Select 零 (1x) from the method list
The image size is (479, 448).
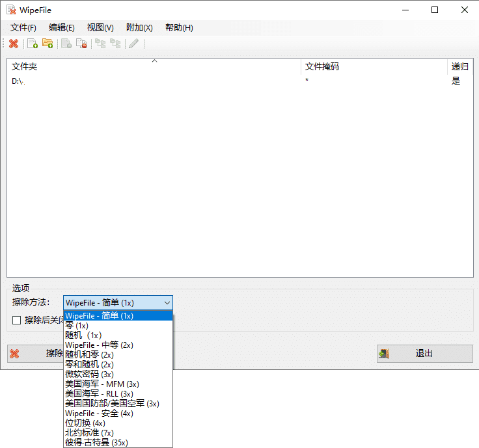77,325
